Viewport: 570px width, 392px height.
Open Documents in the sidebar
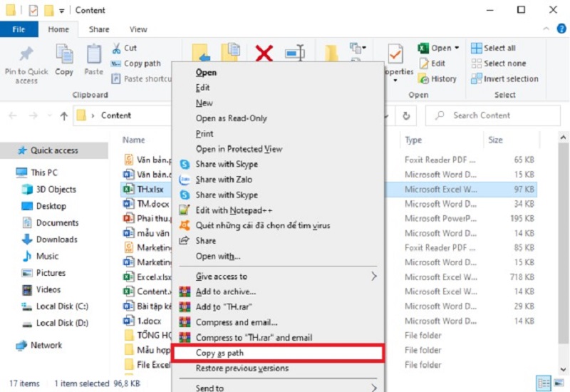tap(50, 223)
